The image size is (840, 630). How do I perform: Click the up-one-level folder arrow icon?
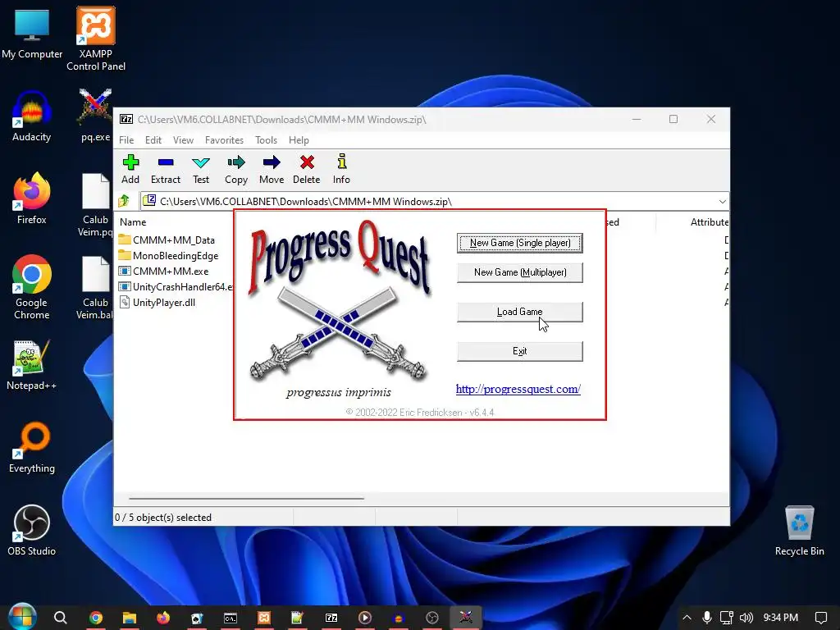[124, 202]
